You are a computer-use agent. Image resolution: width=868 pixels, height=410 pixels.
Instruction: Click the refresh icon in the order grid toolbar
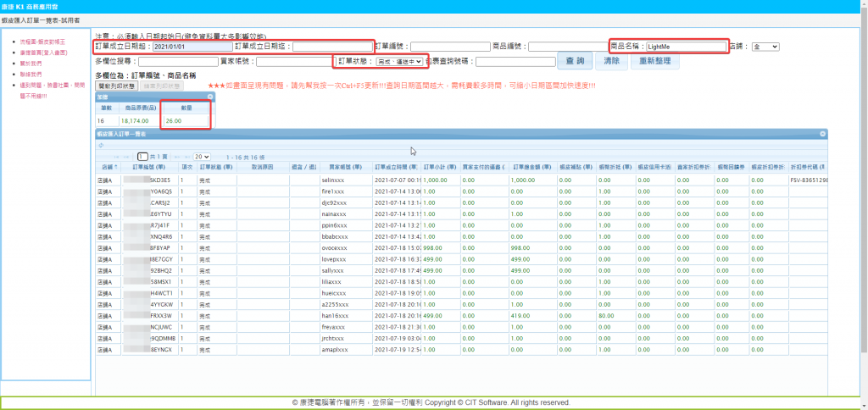(102, 145)
